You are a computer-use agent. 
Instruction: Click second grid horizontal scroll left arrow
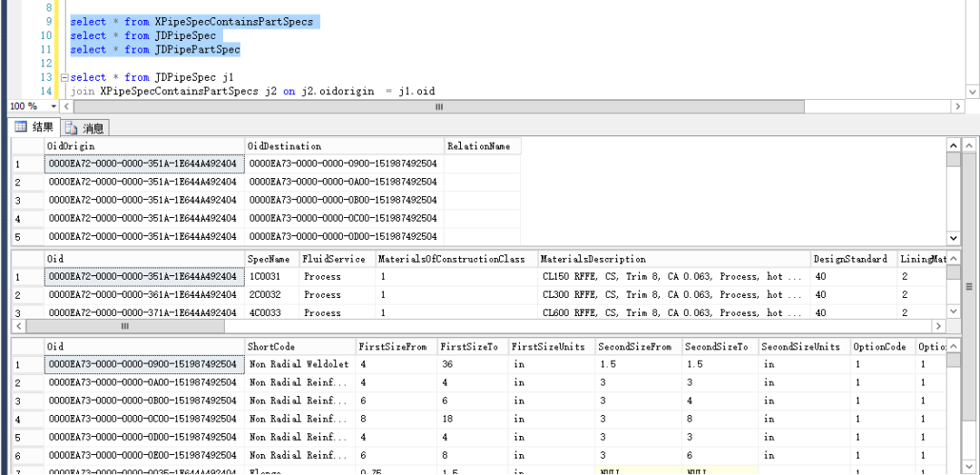point(18,326)
